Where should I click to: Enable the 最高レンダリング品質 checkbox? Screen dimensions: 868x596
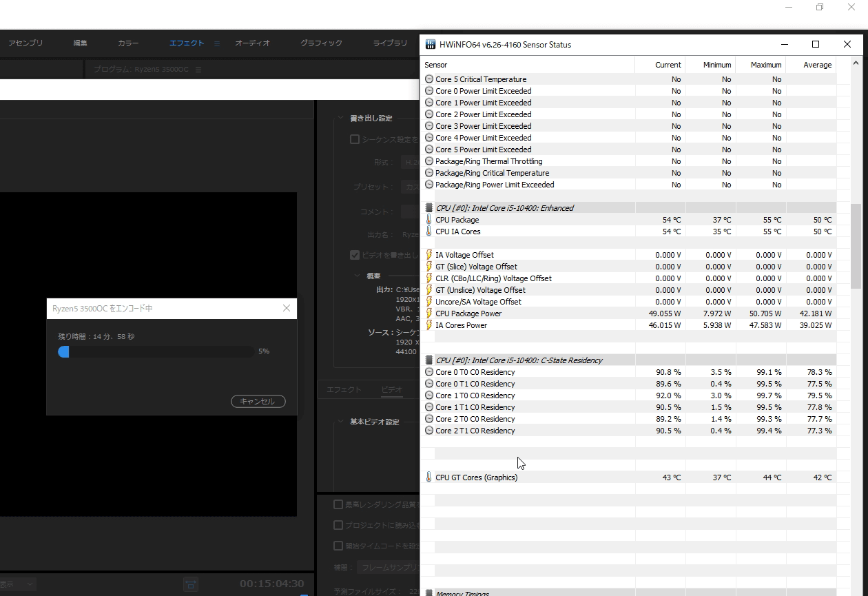tap(338, 504)
